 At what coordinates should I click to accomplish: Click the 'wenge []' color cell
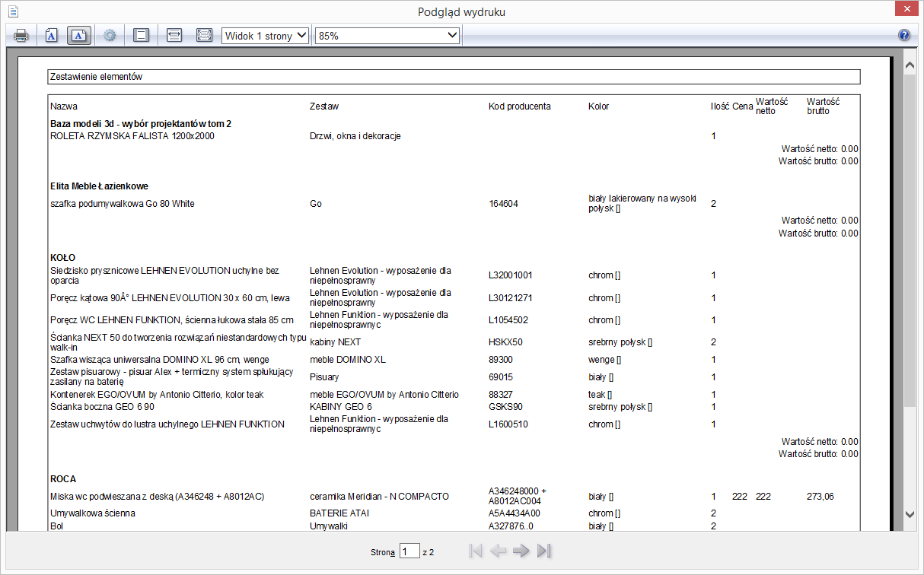[604, 360]
